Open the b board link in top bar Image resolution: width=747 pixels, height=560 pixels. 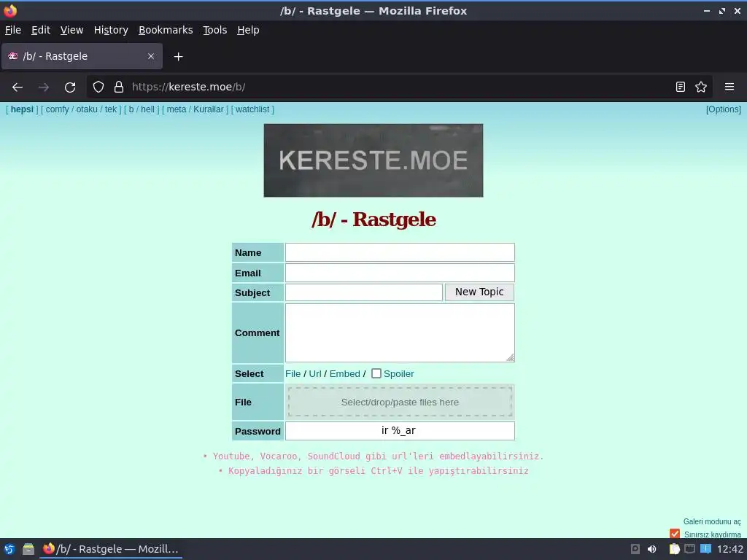tap(131, 109)
